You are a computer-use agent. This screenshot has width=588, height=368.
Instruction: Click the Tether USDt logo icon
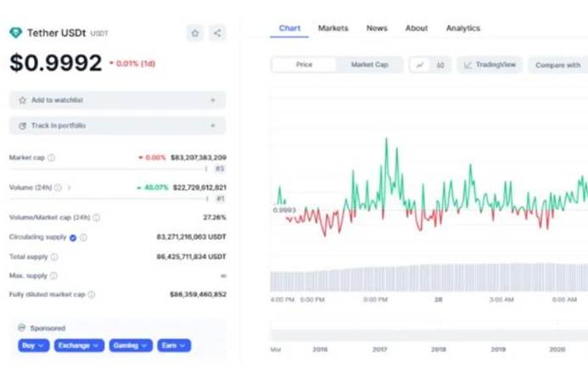click(16, 33)
